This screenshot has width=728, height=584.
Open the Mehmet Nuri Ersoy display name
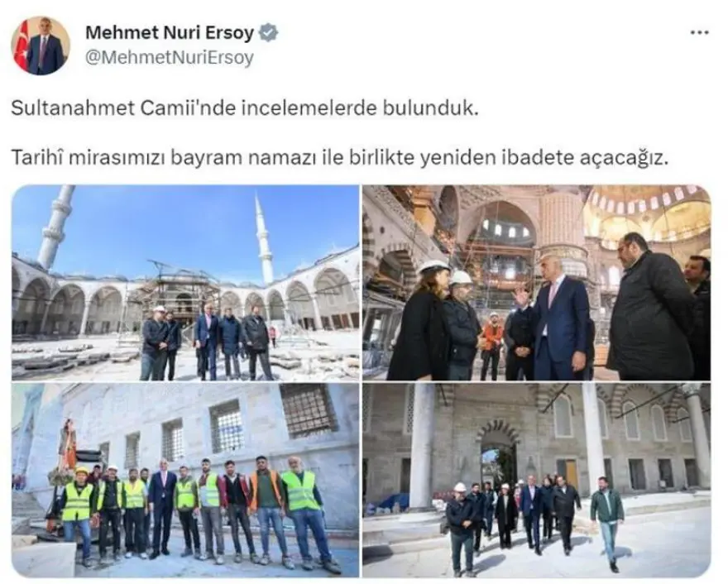pyautogui.click(x=170, y=33)
